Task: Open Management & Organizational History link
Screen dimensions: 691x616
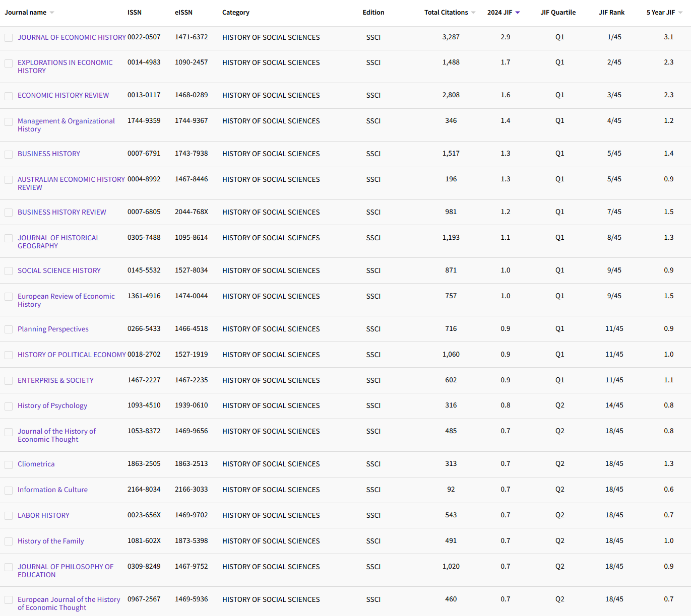Action: pos(66,125)
